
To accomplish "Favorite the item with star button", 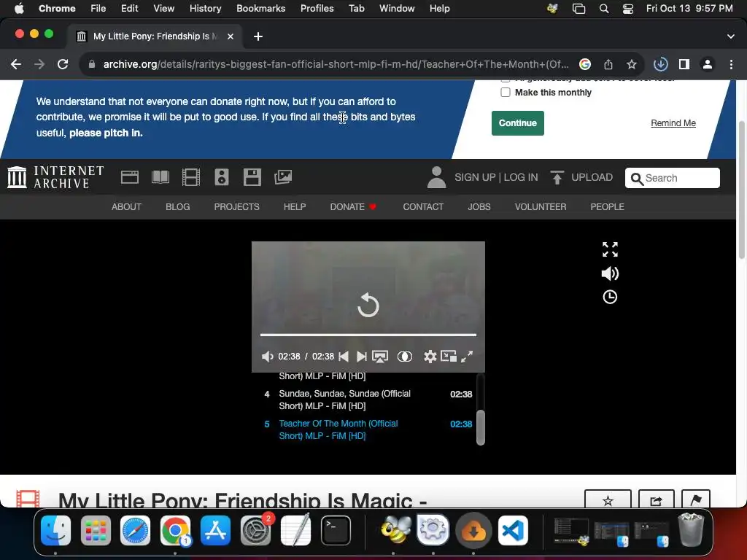I will tap(608, 499).
